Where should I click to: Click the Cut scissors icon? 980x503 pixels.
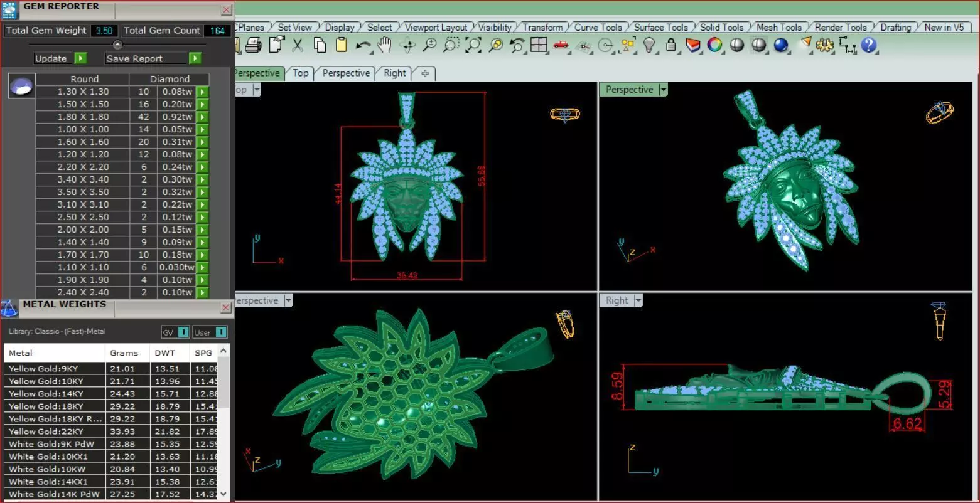click(298, 45)
